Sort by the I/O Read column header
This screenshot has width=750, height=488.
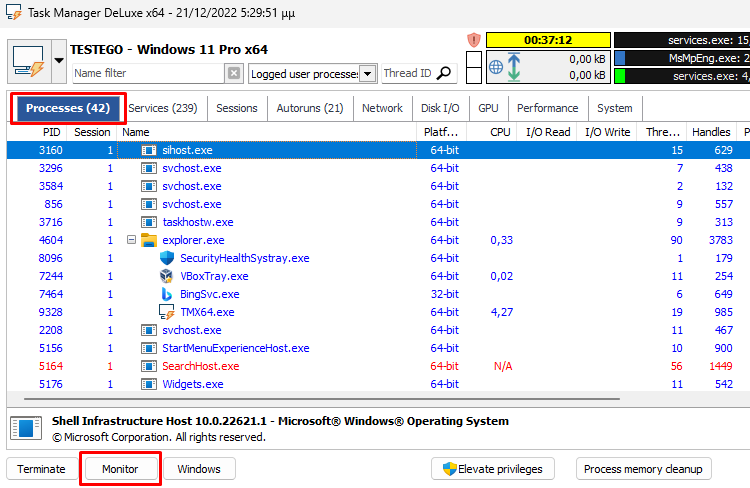pos(548,132)
